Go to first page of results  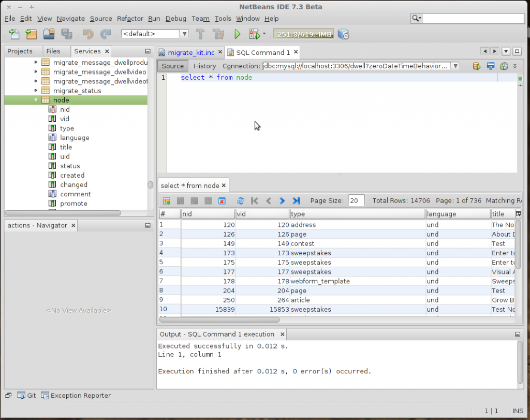[x=255, y=201]
